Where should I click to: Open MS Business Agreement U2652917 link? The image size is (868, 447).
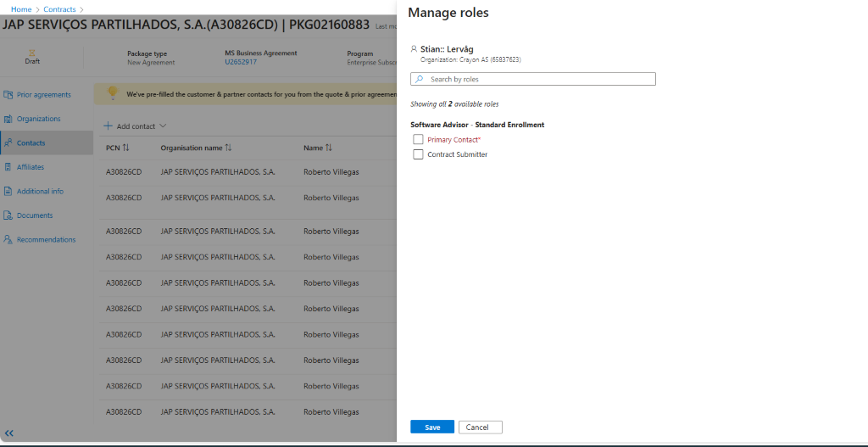point(241,62)
